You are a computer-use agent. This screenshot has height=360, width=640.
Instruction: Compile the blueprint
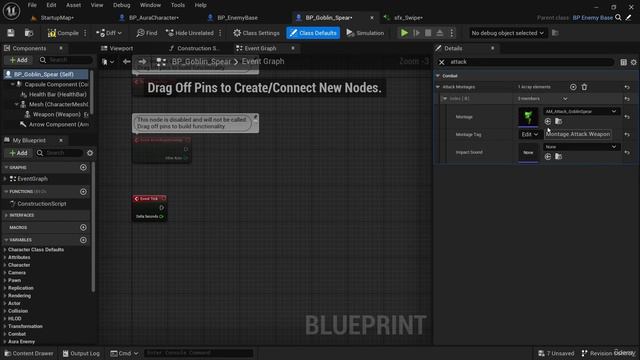pyautogui.click(x=63, y=33)
